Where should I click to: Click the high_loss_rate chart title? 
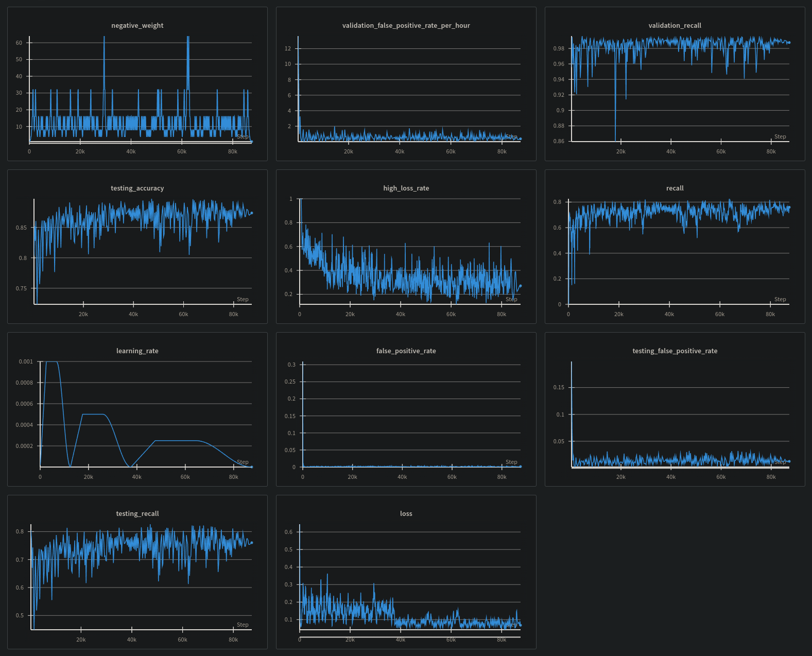pyautogui.click(x=406, y=188)
